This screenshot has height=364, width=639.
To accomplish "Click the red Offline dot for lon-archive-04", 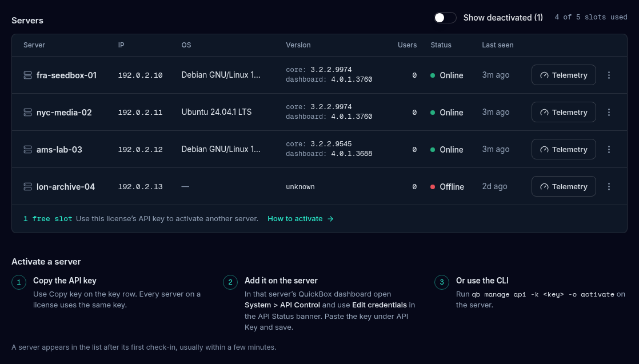I will [433, 187].
